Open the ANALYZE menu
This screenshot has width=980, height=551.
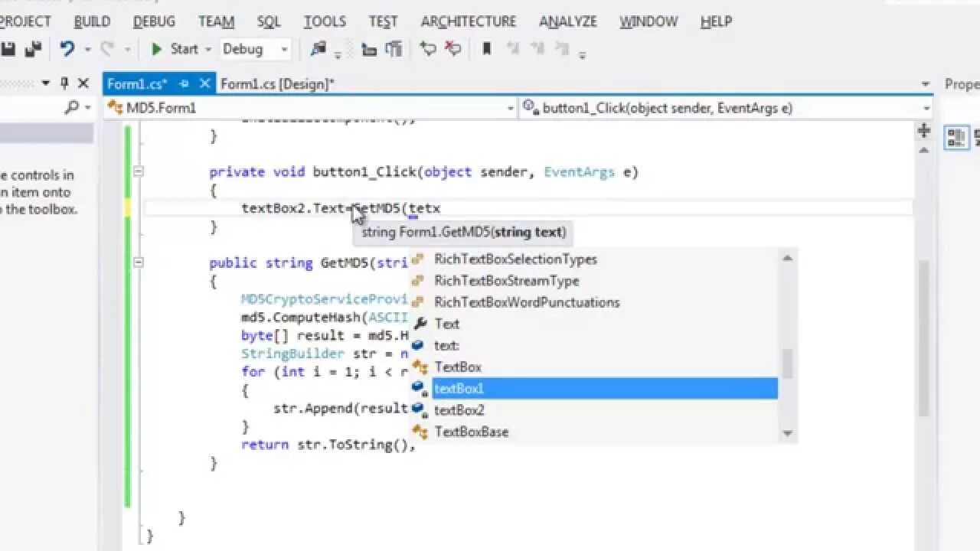click(568, 21)
